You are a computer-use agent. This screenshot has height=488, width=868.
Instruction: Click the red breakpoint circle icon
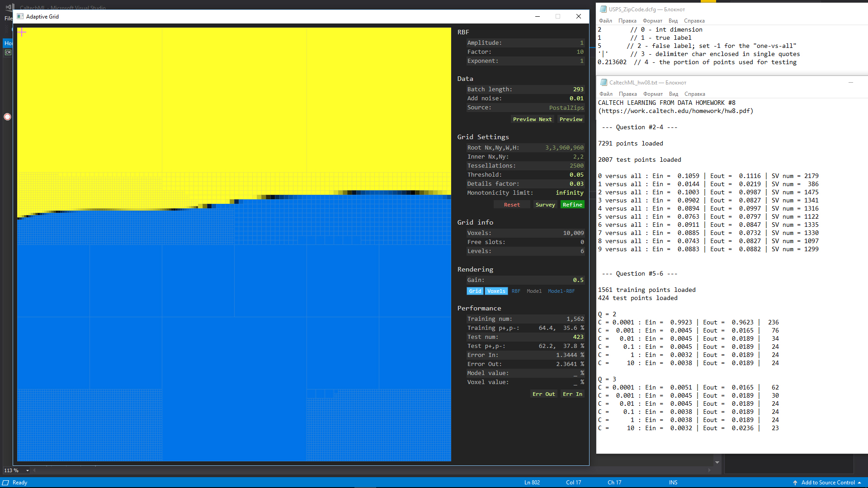(x=7, y=117)
